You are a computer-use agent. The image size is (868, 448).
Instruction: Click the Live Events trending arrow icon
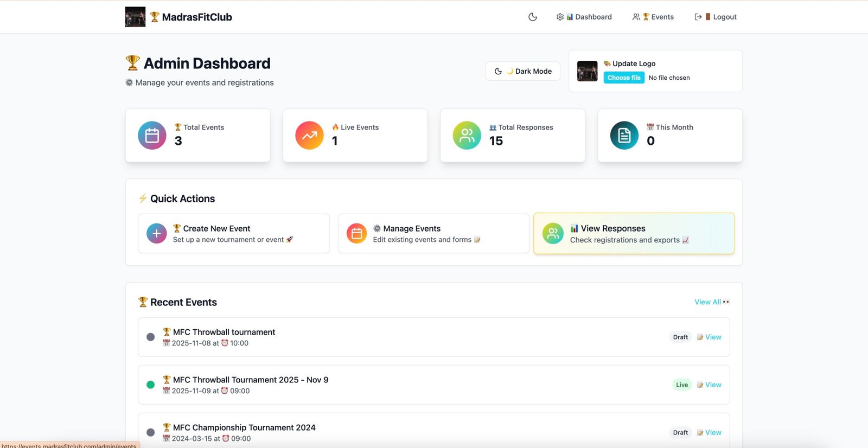click(x=309, y=135)
